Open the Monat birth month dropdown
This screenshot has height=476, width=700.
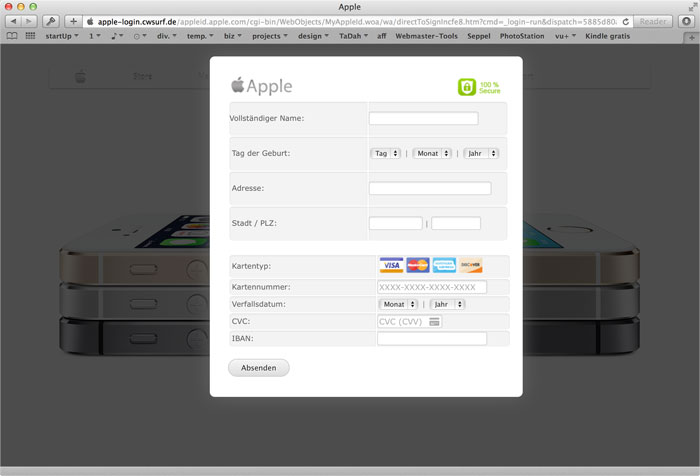pos(432,153)
